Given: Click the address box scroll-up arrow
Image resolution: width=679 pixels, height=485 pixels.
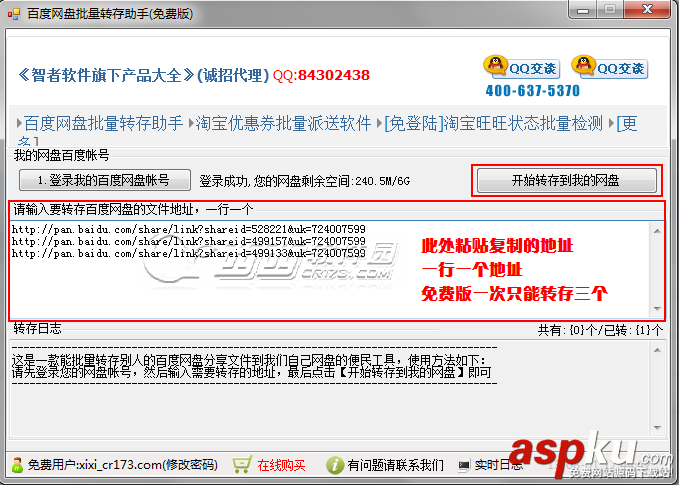Looking at the screenshot, I should click(657, 231).
